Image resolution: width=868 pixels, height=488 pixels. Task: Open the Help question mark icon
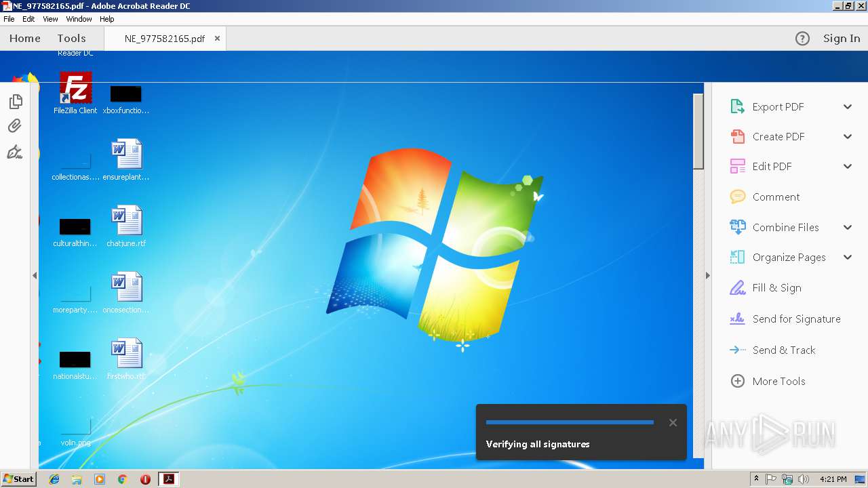tap(802, 39)
